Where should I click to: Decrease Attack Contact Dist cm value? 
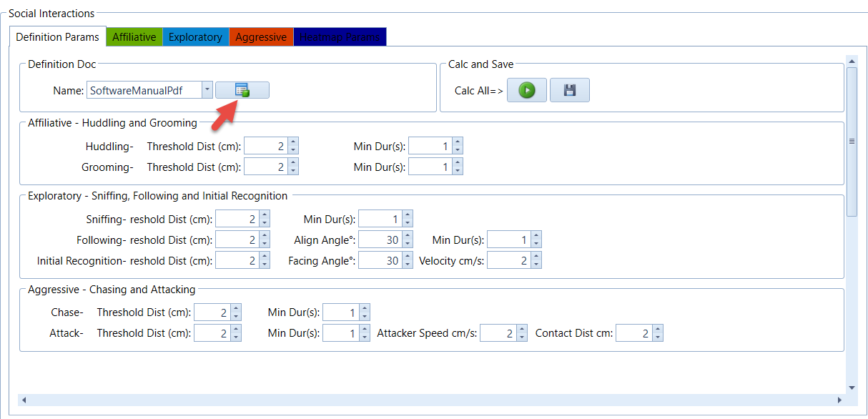(x=658, y=337)
